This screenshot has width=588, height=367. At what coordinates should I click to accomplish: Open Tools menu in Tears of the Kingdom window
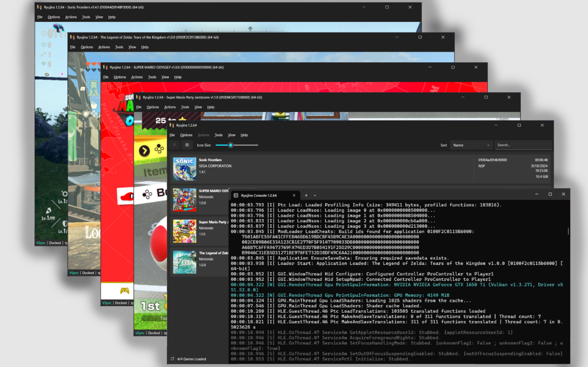[119, 47]
